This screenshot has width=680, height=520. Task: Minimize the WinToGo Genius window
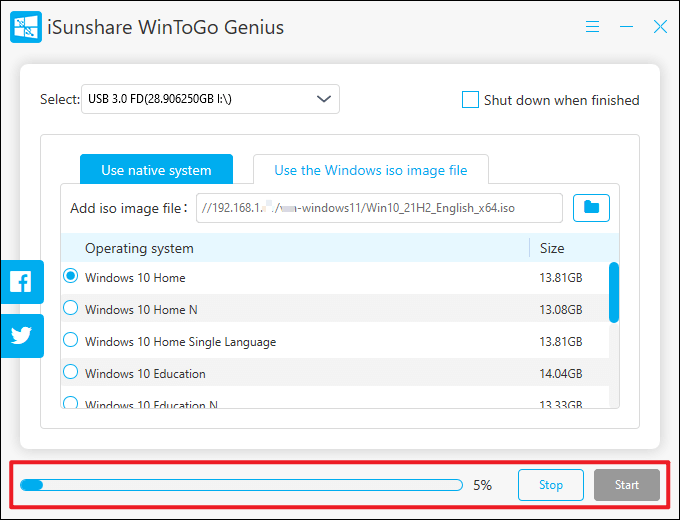[x=626, y=27]
